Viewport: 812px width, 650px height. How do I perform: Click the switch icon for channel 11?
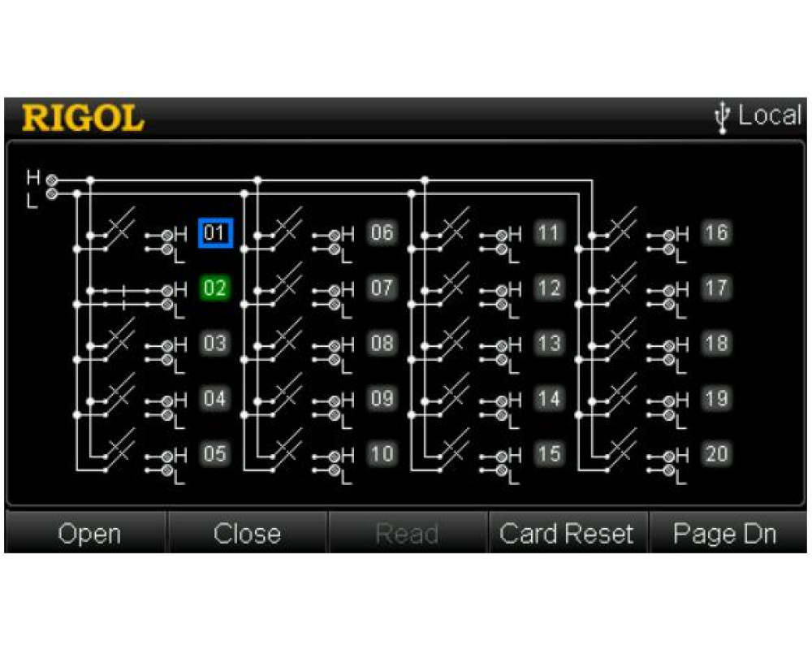point(453,227)
